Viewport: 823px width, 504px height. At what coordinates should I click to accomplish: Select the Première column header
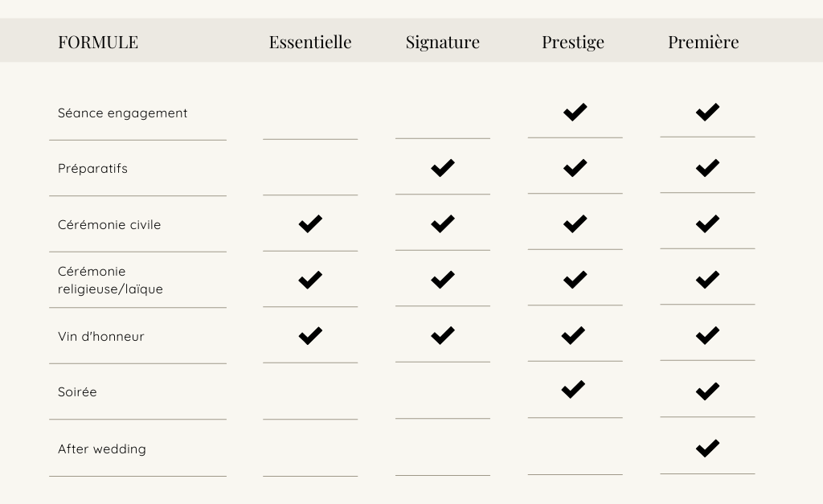(703, 42)
